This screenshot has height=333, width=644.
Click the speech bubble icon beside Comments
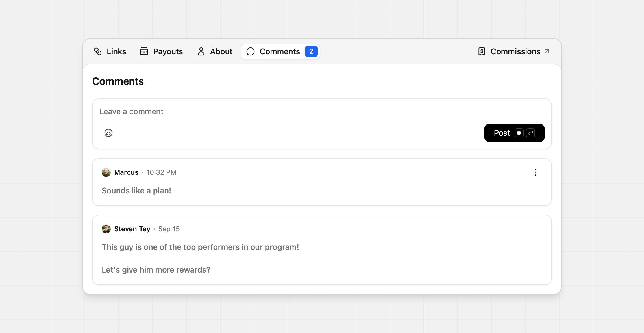pos(251,51)
